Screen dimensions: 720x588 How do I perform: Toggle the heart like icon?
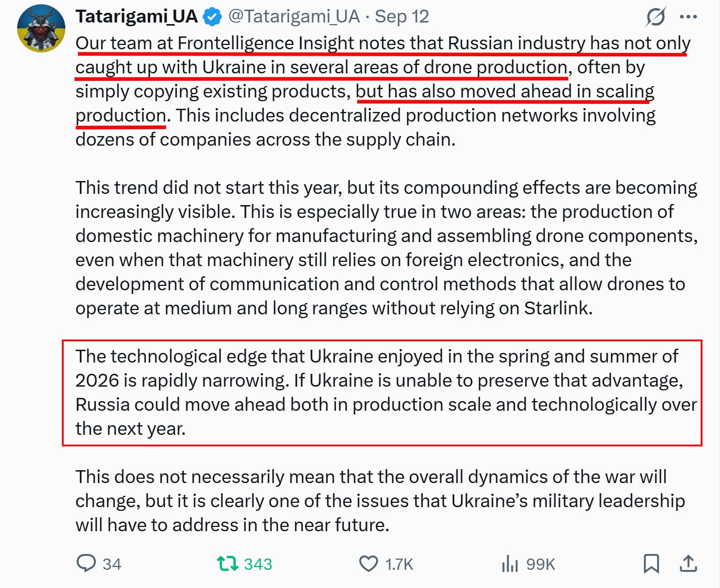(369, 563)
